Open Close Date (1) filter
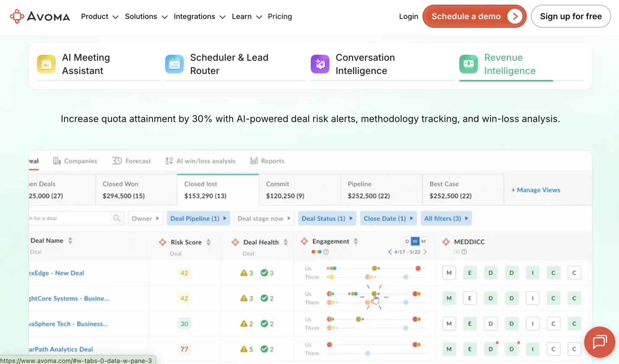Screen dimensions: 619x364 tap(388, 219)
